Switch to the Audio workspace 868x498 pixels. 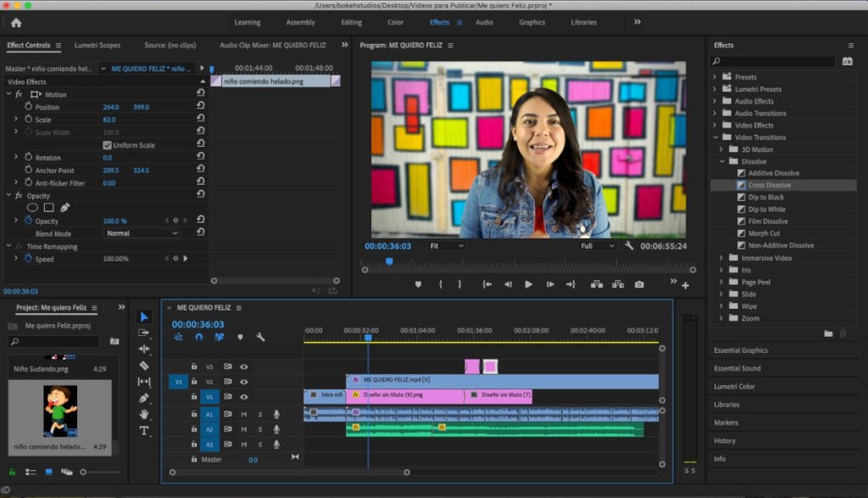click(484, 22)
